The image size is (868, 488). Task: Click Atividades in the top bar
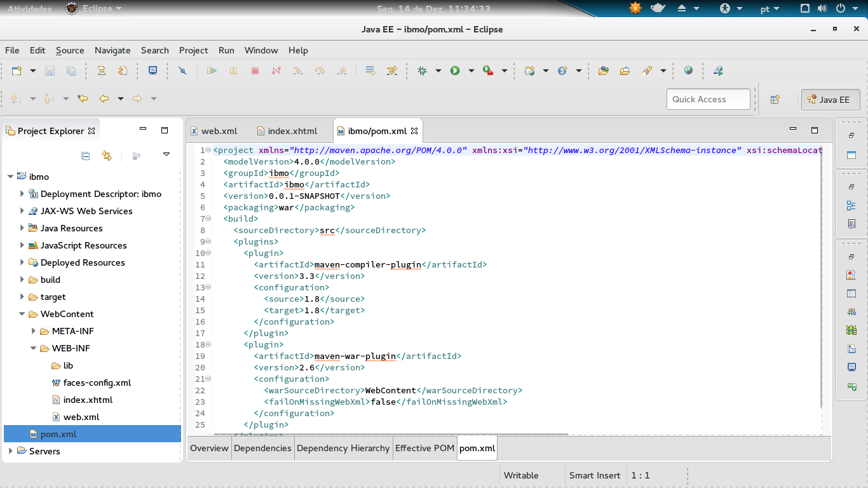pyautogui.click(x=30, y=9)
